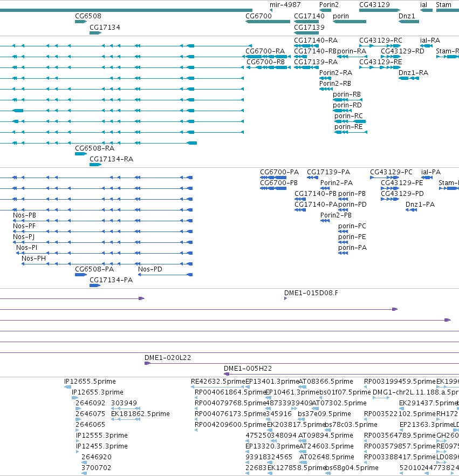Viewport: 459px width, 476px height.
Task: Select the porin-RE transcript label
Action: tap(348, 127)
